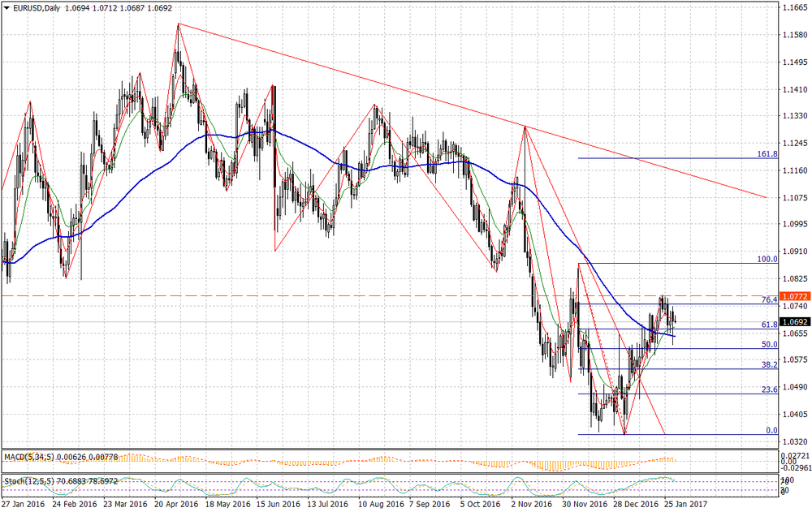The image size is (812, 512).
Task: Click the orange 1.0772 price level tag
Action: [793, 296]
